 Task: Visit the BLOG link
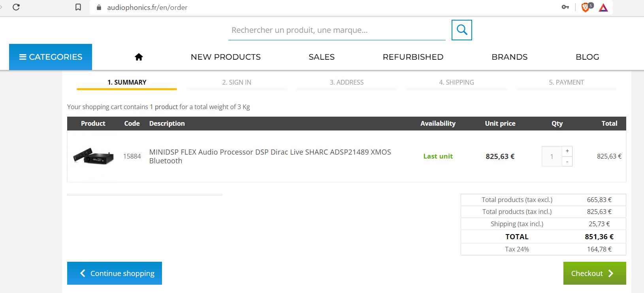click(588, 57)
